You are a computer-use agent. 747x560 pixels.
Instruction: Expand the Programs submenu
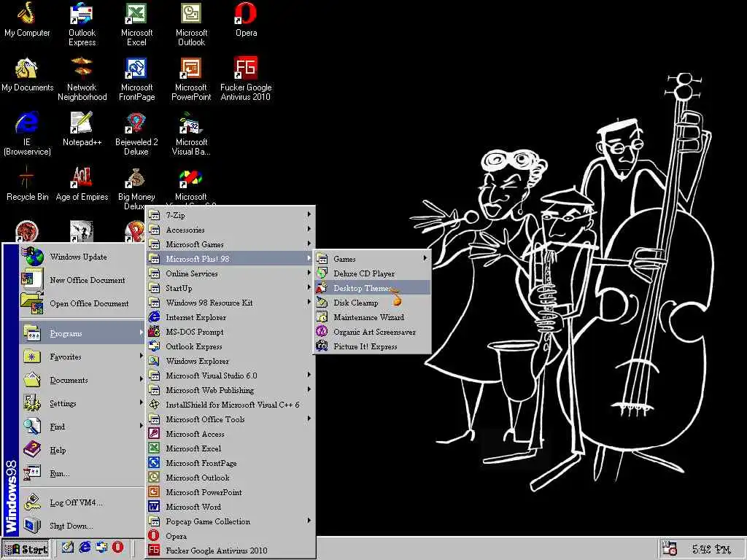tap(82, 332)
